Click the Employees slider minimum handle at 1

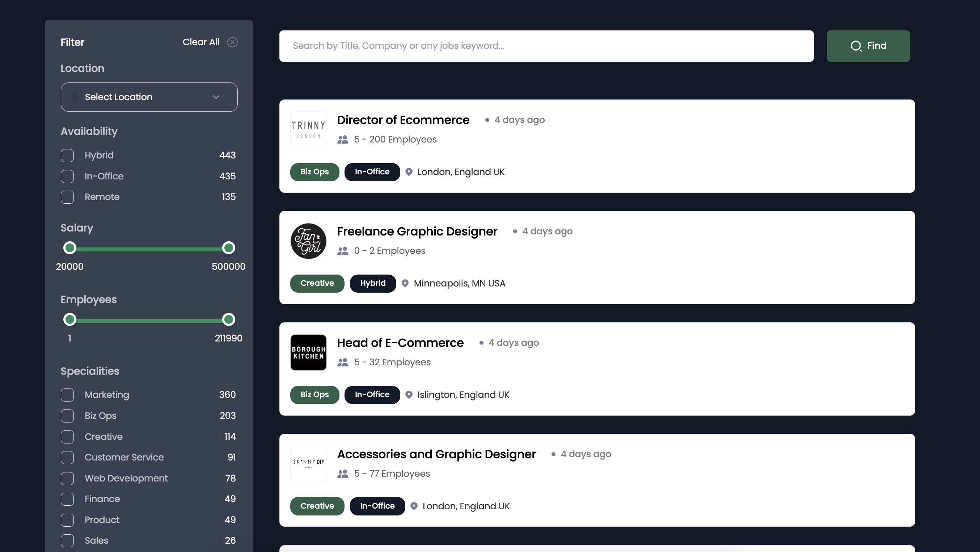coord(69,320)
